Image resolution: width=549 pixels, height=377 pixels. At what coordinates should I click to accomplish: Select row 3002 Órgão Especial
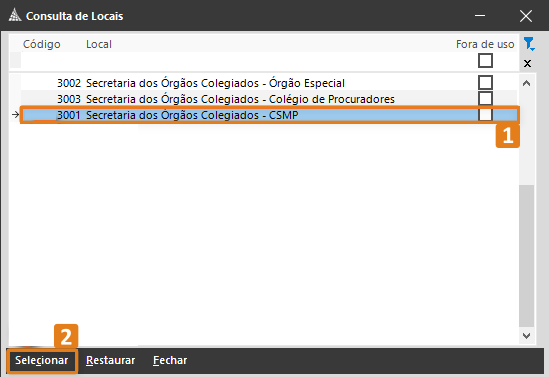click(269, 83)
